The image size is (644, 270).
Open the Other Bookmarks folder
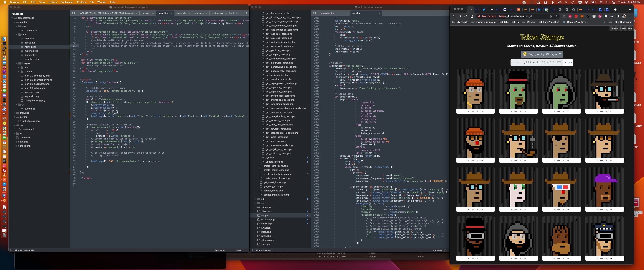620,22
